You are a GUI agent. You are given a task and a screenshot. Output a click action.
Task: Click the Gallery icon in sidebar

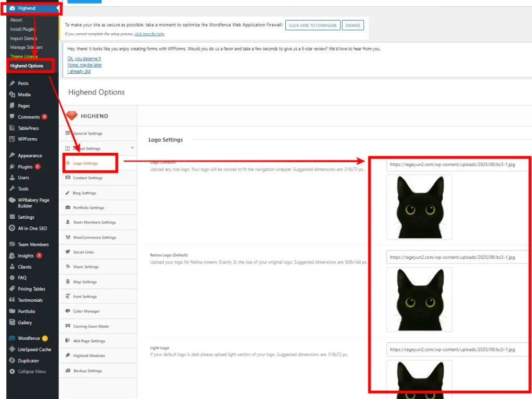[12, 322]
